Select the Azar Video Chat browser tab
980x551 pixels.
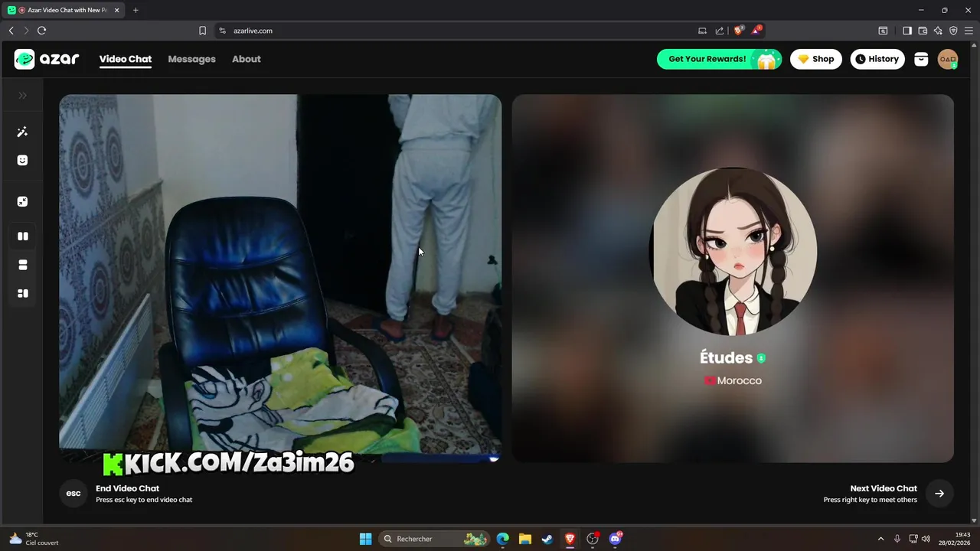tap(64, 10)
